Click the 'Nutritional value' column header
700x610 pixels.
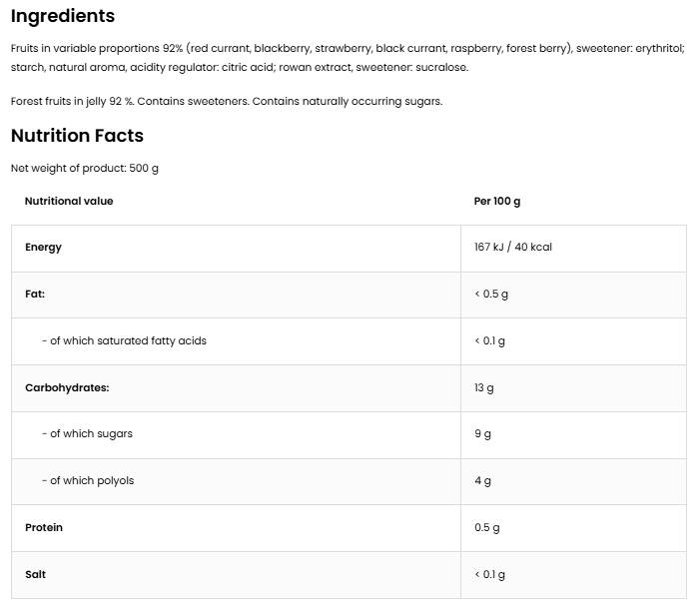tap(69, 201)
